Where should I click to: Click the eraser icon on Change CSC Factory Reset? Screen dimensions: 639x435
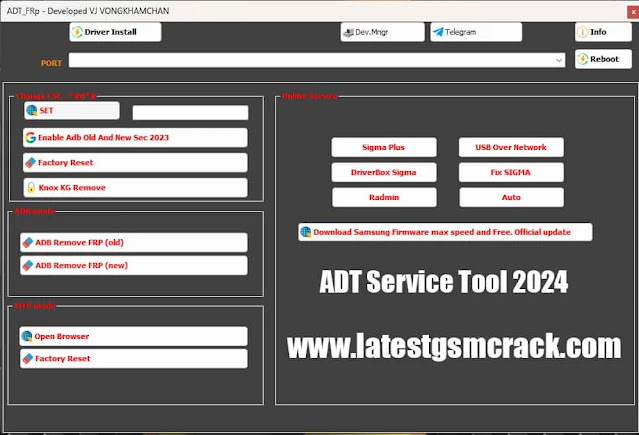point(31,163)
